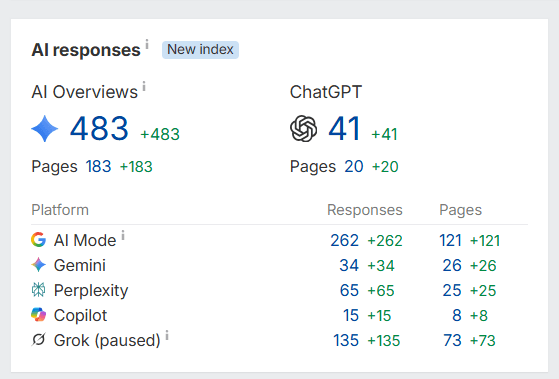Screen dimensions: 559x379
Task: Click the +483 change value
Action: (x=160, y=134)
